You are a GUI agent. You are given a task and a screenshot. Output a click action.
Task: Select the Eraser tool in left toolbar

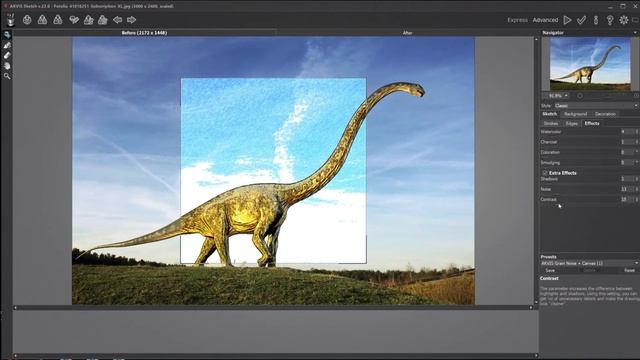(x=7, y=56)
